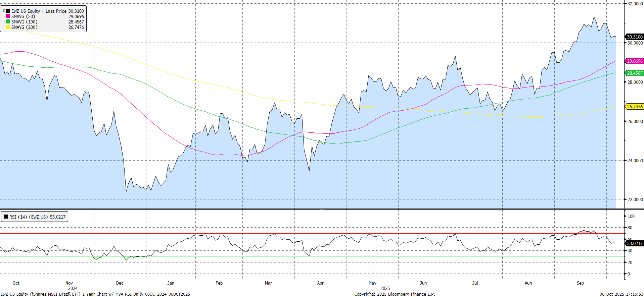Click the 06-Oct-2025 17:16:53 timestamp

622,294
